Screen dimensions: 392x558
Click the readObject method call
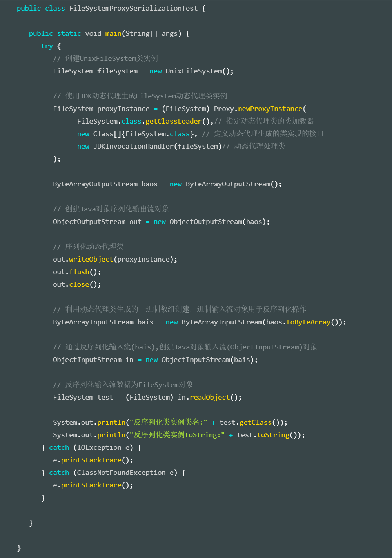tap(210, 397)
